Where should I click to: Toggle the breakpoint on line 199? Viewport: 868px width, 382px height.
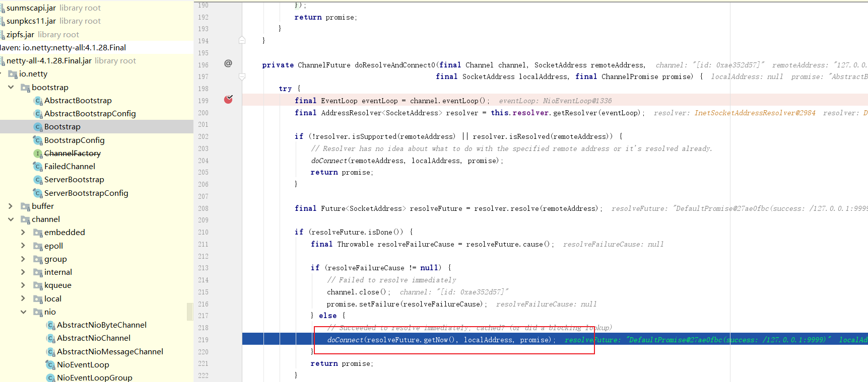[228, 100]
